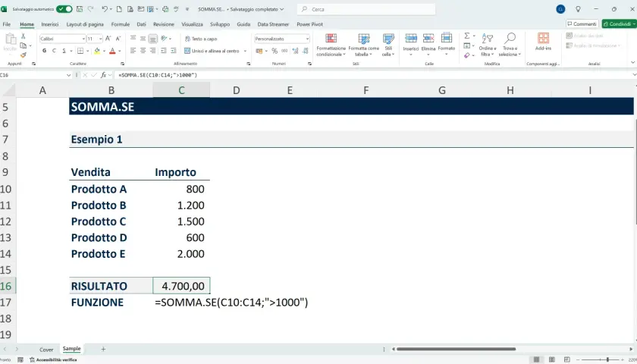
Task: Switch to the Cover sheet tab
Action: pos(46,350)
